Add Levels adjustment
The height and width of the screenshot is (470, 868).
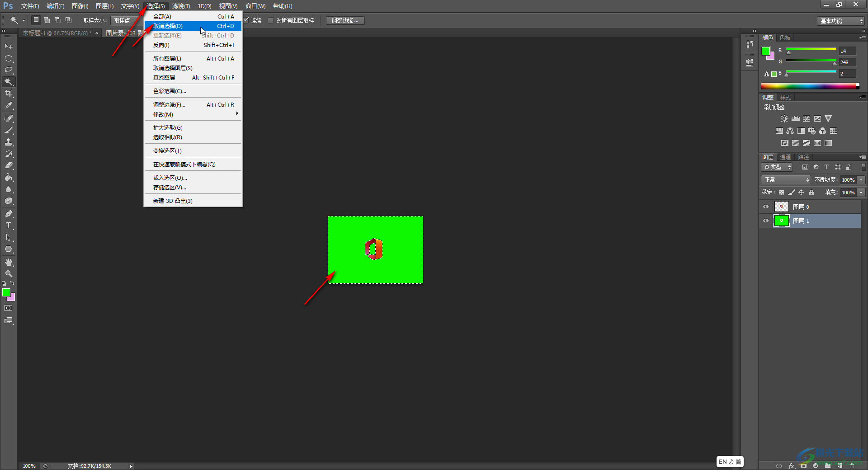click(796, 119)
